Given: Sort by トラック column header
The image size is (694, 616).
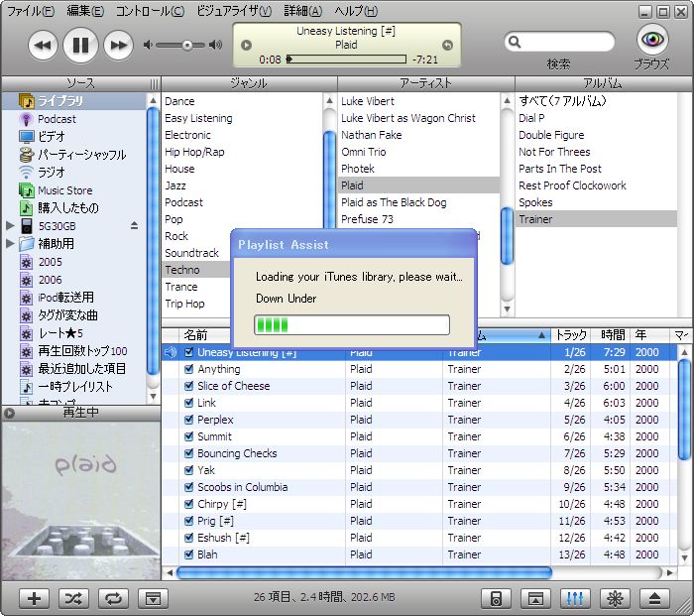Looking at the screenshot, I should (x=570, y=335).
